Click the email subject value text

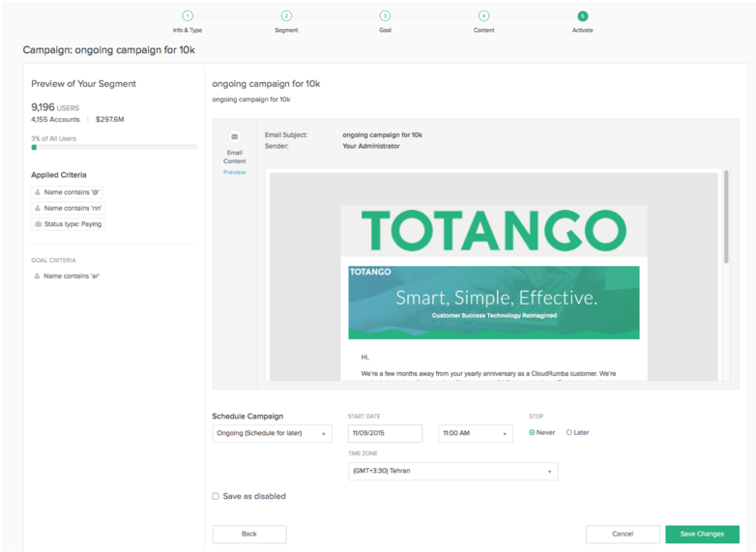tap(382, 135)
